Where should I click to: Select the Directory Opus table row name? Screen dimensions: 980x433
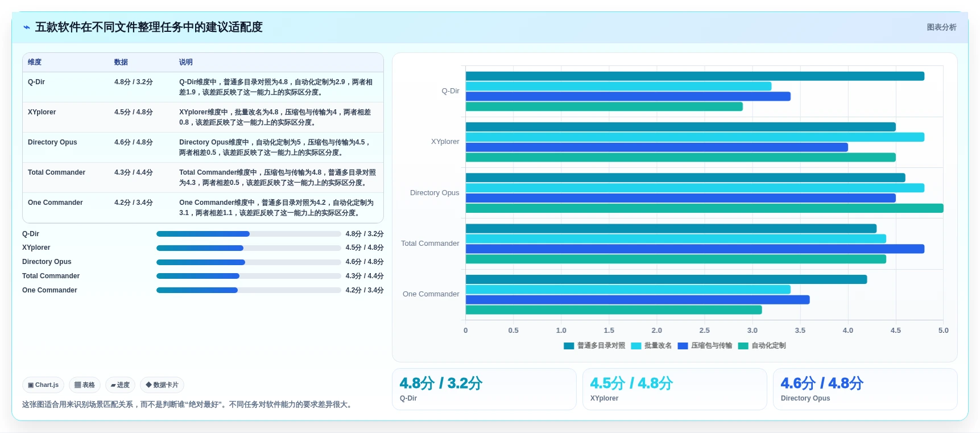click(52, 142)
